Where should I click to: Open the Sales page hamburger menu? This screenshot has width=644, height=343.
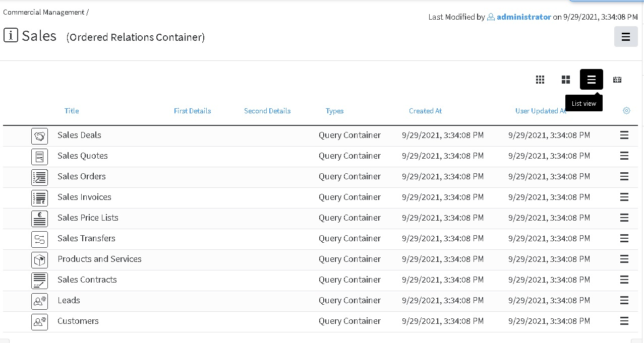[626, 37]
